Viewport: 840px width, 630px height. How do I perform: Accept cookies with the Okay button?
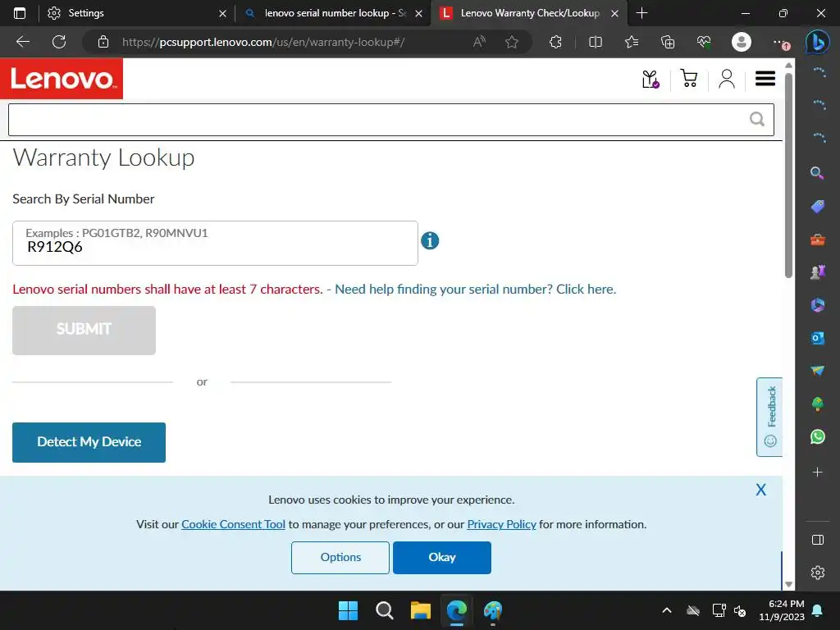pyautogui.click(x=442, y=558)
